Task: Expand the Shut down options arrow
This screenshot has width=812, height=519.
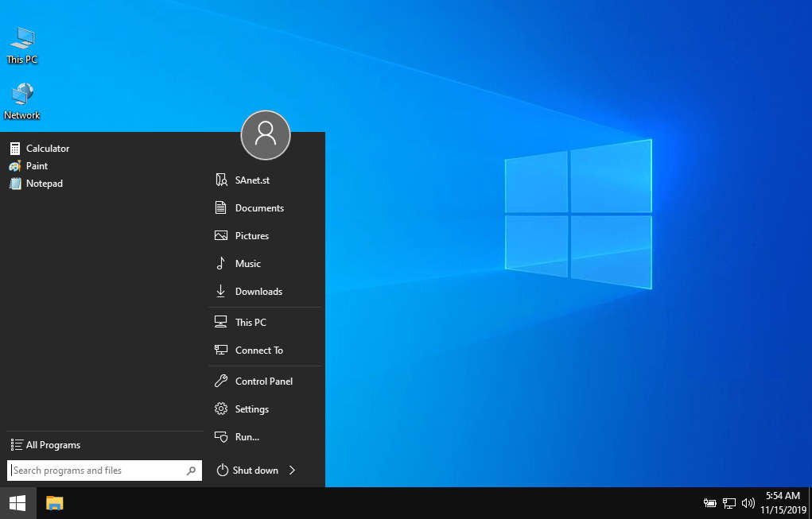Action: pyautogui.click(x=291, y=470)
